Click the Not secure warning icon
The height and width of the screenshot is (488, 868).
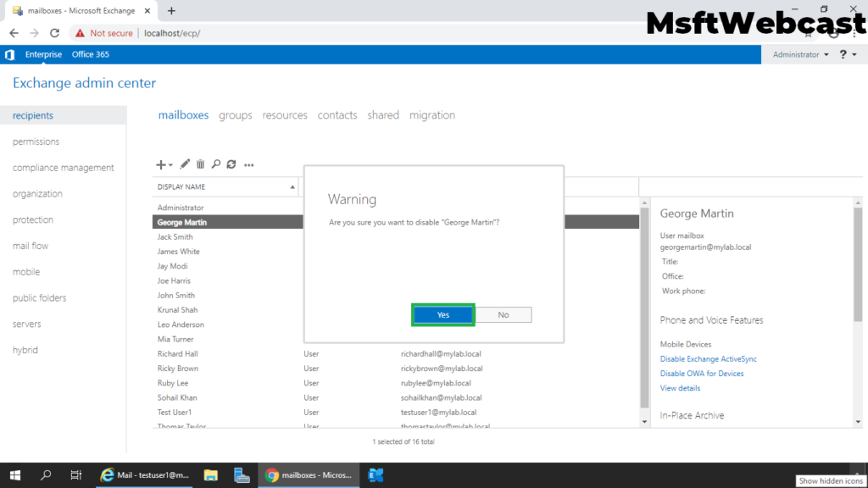pos(81,33)
